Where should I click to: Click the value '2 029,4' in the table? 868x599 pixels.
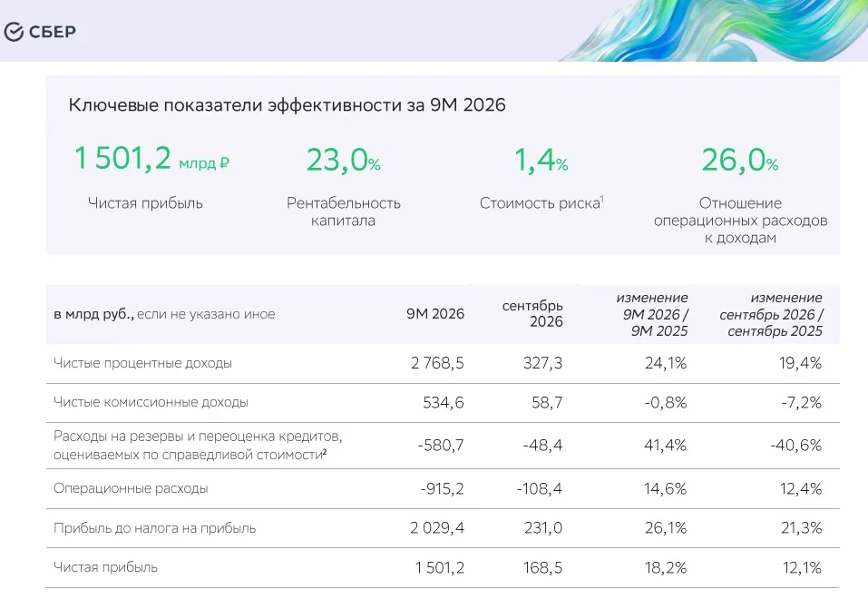tap(437, 528)
